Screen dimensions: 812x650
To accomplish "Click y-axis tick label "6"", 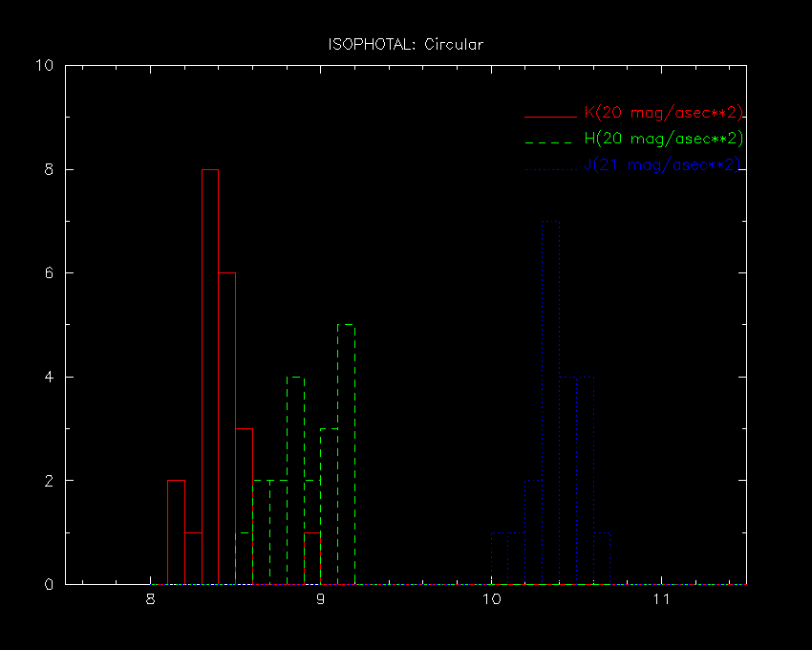I will click(x=49, y=272).
